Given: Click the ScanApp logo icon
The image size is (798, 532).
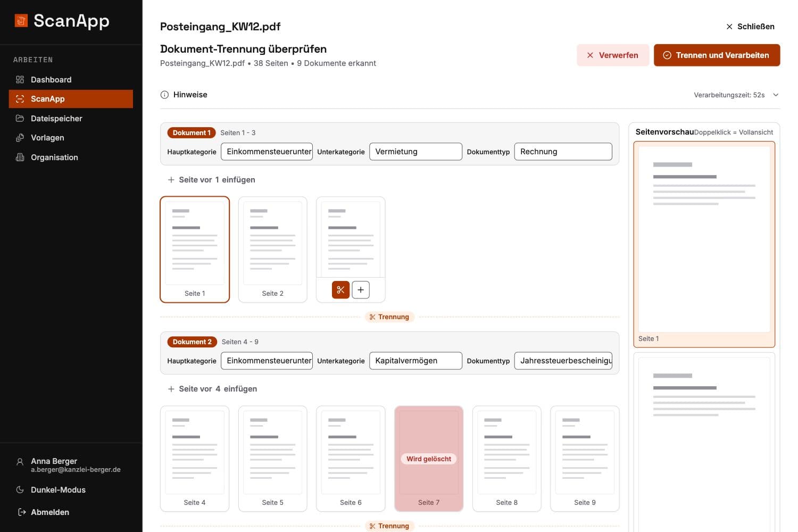Looking at the screenshot, I should point(21,21).
